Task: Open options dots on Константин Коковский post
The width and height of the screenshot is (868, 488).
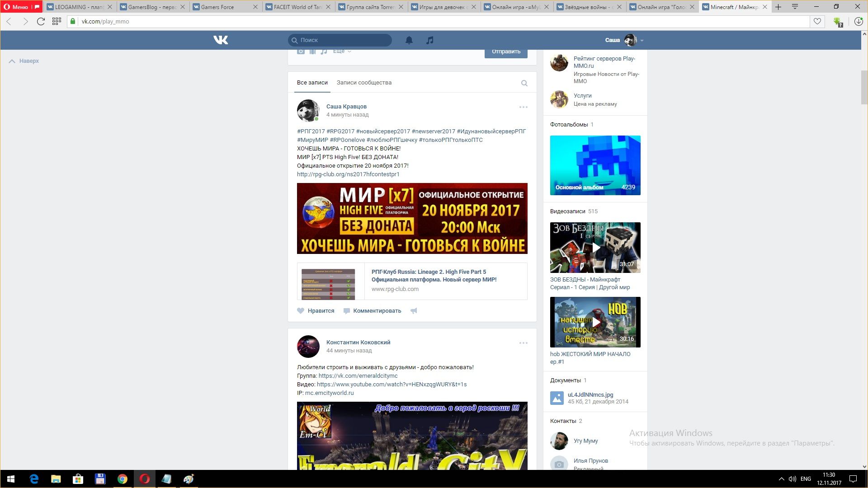Action: tap(523, 343)
